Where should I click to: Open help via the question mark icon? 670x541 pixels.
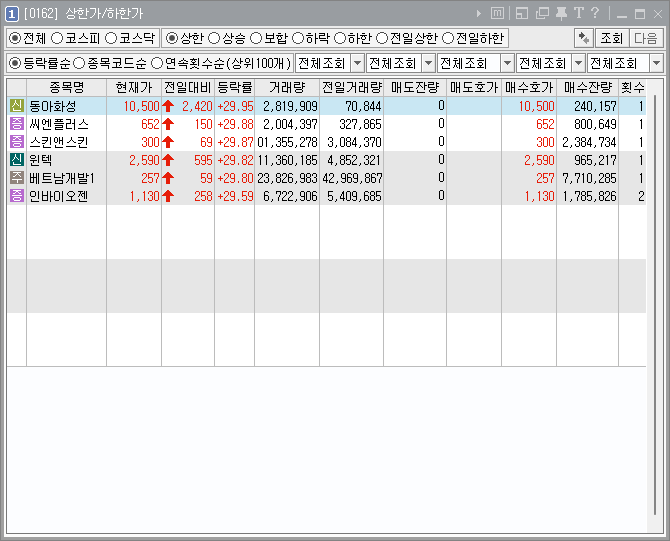595,13
